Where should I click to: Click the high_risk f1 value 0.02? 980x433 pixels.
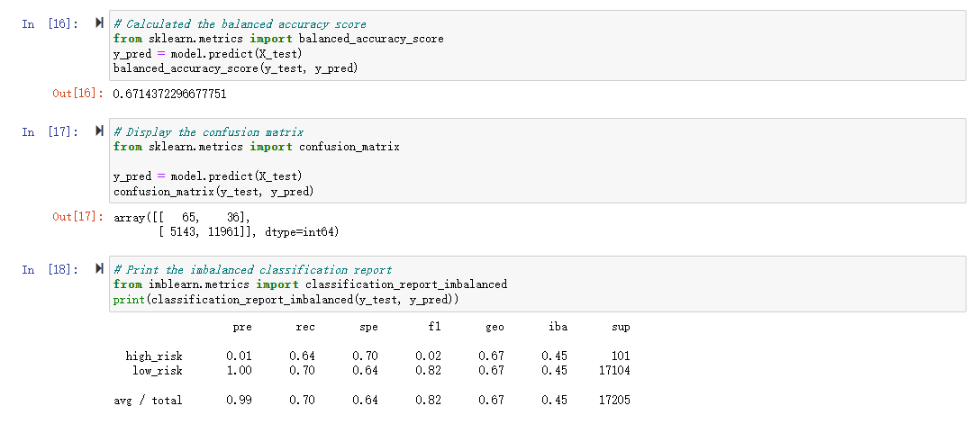(429, 356)
